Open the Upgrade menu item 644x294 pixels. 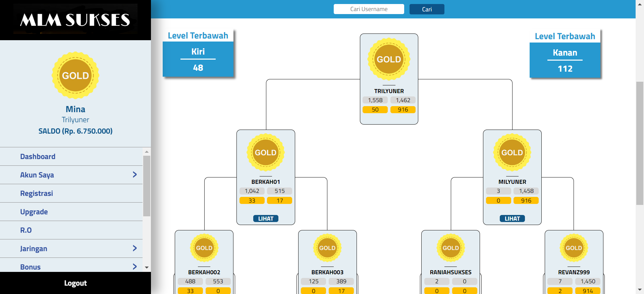[34, 212]
